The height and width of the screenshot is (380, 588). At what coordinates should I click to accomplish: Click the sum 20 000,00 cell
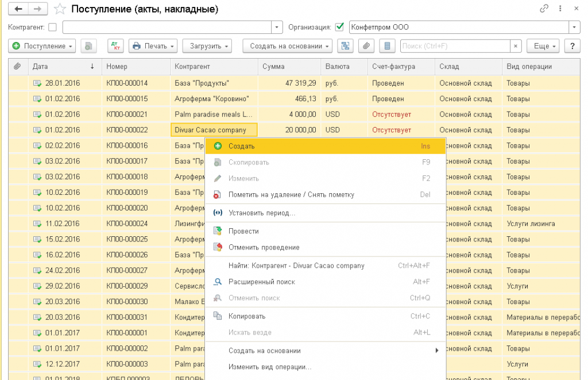click(289, 130)
